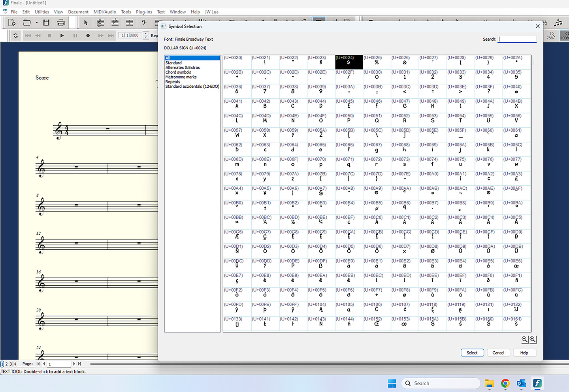Screen dimensions: 569x392
Task: Click the Cancel button
Action: (x=498, y=353)
